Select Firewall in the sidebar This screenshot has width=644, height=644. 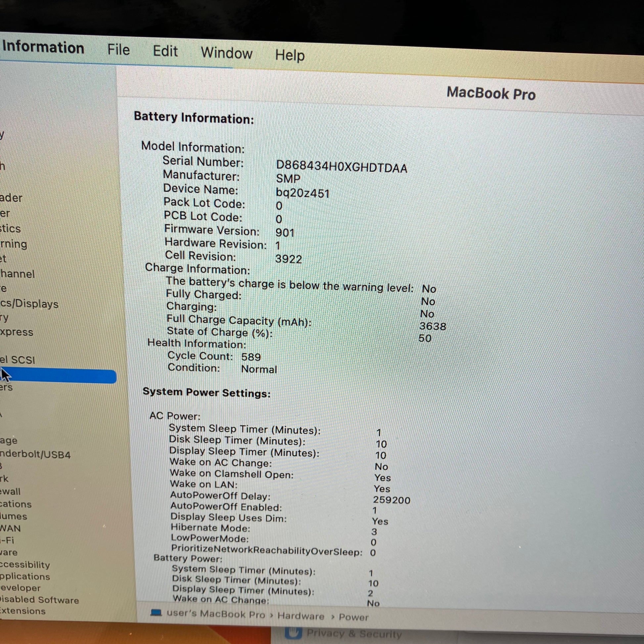(10, 491)
